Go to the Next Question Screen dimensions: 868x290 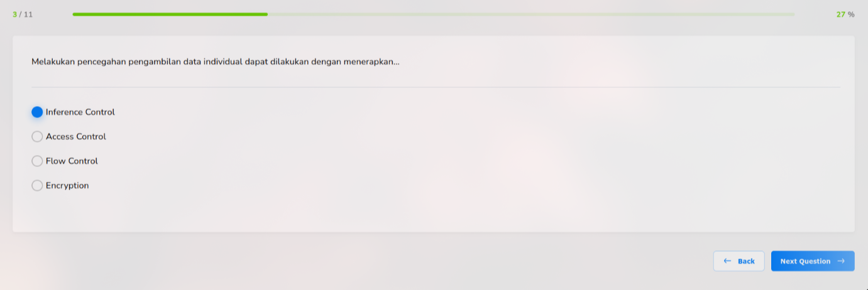coord(813,261)
